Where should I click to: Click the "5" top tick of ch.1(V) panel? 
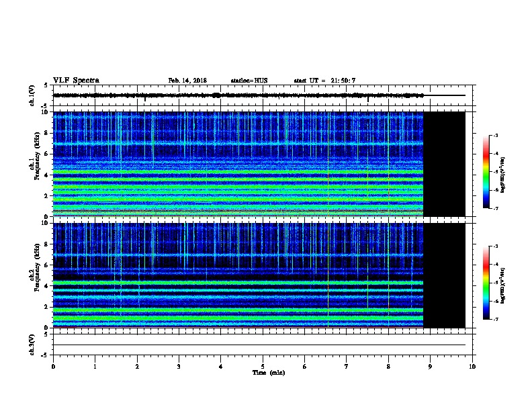[x=46, y=85]
